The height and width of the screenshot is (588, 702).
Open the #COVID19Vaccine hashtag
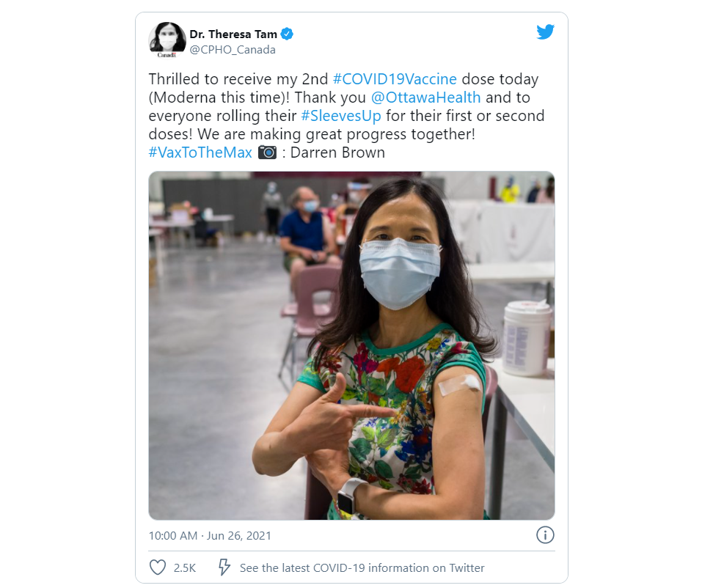tap(395, 79)
